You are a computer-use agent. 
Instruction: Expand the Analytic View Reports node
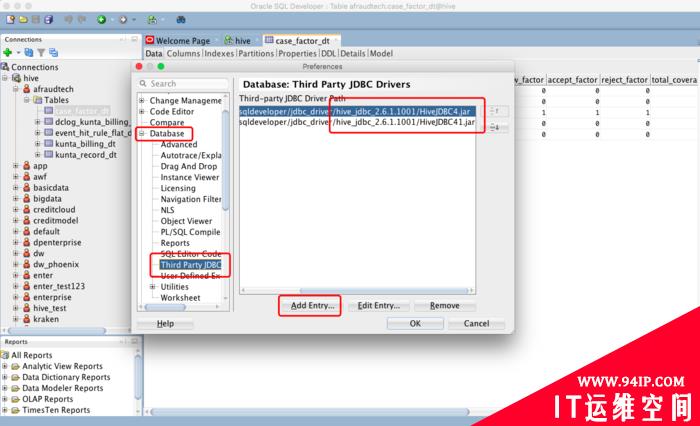tap(5, 366)
